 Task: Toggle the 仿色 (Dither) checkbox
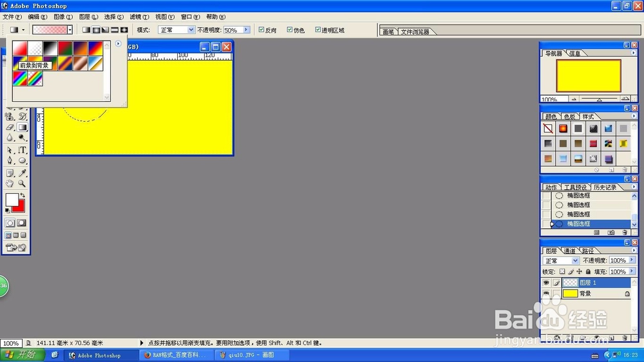coord(290,30)
